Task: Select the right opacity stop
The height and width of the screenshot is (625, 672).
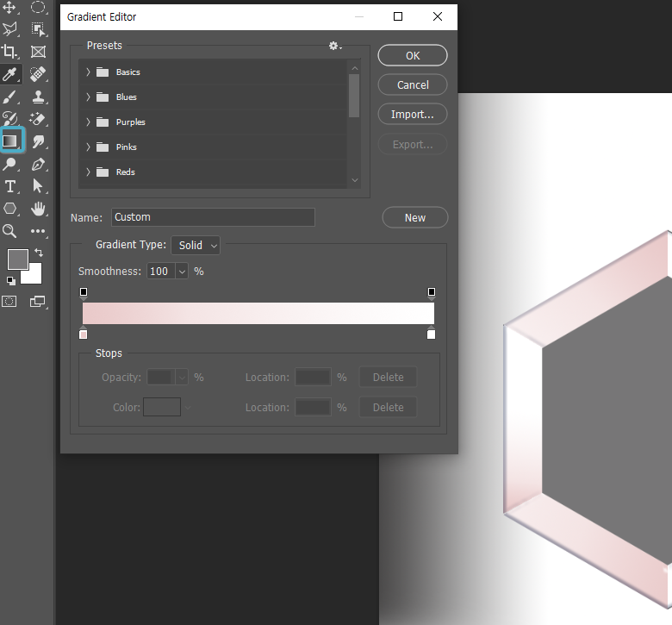Action: point(432,293)
